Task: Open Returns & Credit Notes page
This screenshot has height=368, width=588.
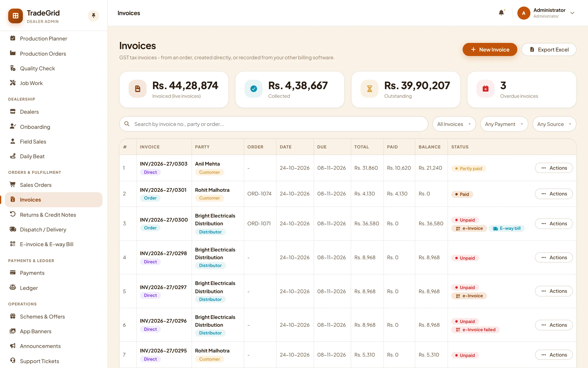Action: [x=54, y=215]
